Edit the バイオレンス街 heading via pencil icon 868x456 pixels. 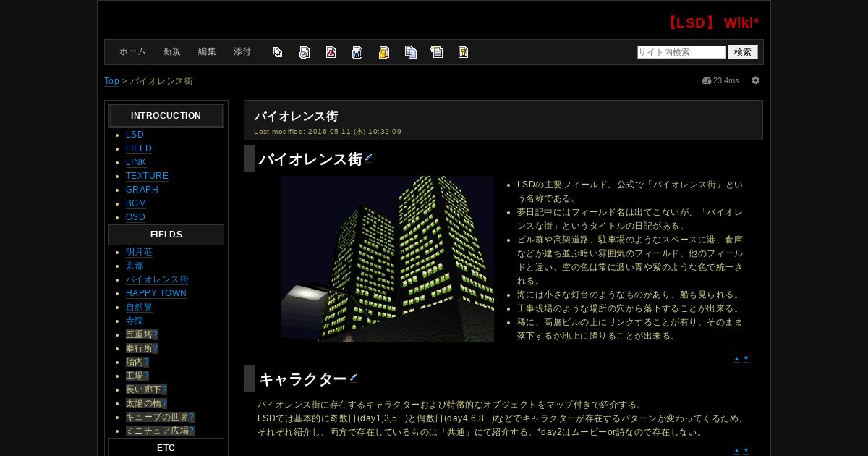[368, 158]
